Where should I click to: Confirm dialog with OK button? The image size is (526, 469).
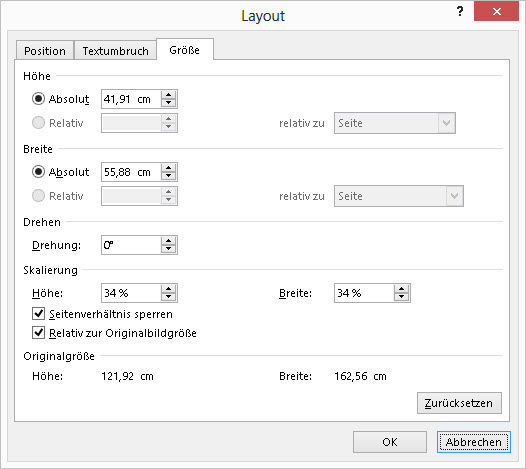390,442
